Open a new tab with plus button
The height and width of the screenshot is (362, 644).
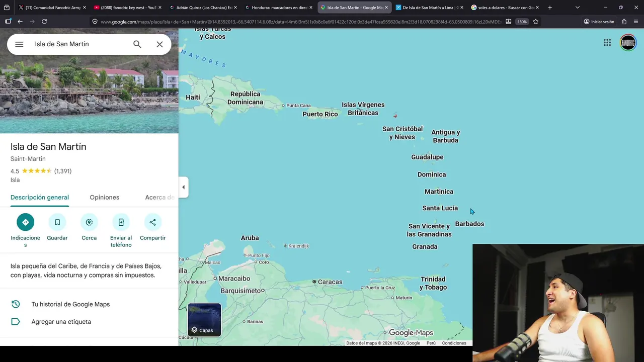point(549,8)
